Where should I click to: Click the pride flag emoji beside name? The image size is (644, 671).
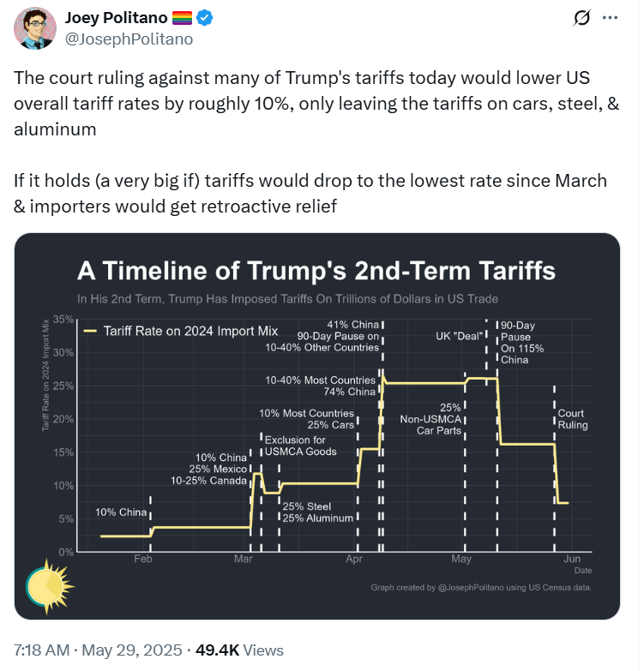(182, 18)
